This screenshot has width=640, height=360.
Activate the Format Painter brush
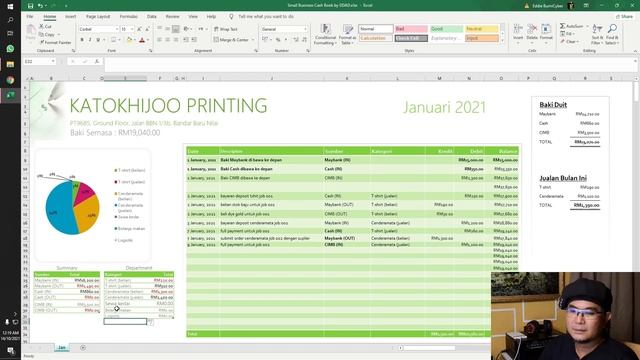[42, 42]
